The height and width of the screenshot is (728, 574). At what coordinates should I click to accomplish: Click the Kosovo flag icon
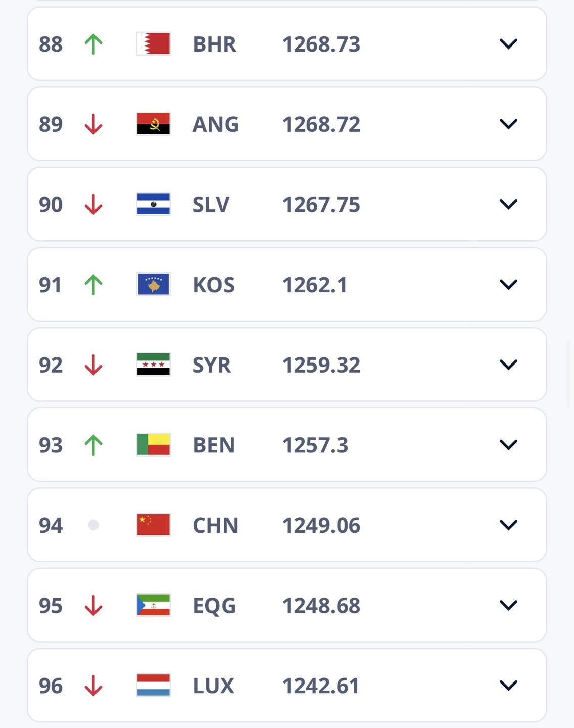(x=154, y=285)
